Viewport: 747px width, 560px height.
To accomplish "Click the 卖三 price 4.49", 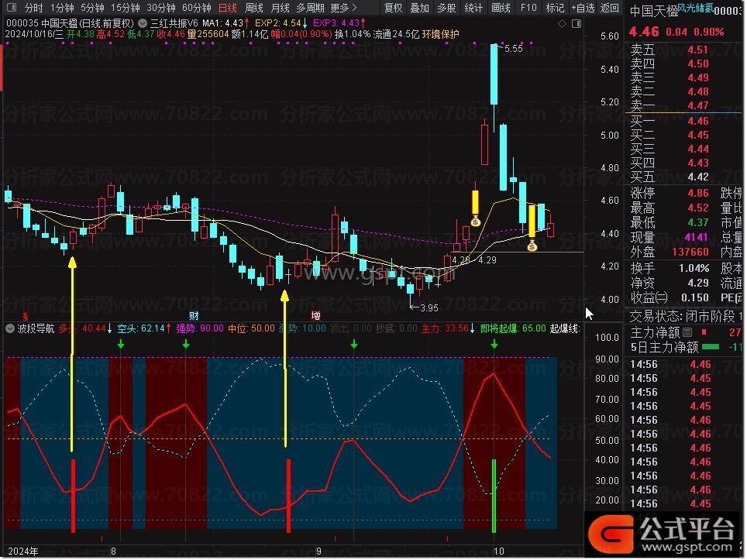I will [x=698, y=77].
